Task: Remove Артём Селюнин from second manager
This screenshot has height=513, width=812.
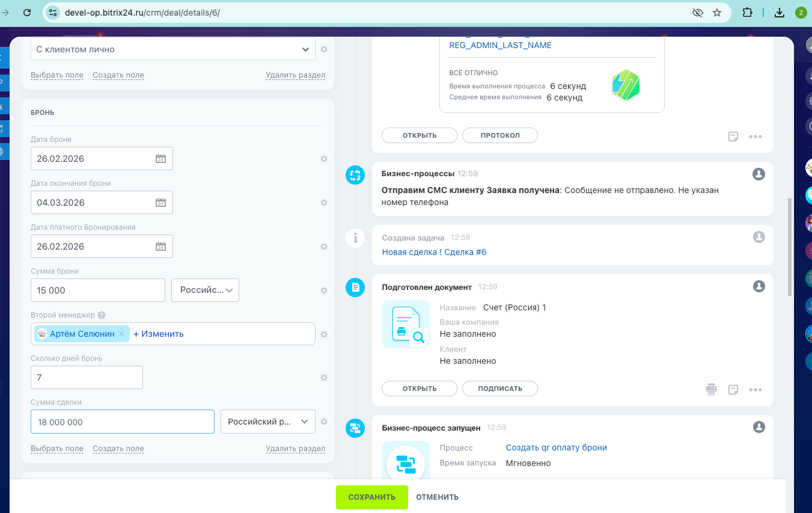Action: [x=121, y=334]
